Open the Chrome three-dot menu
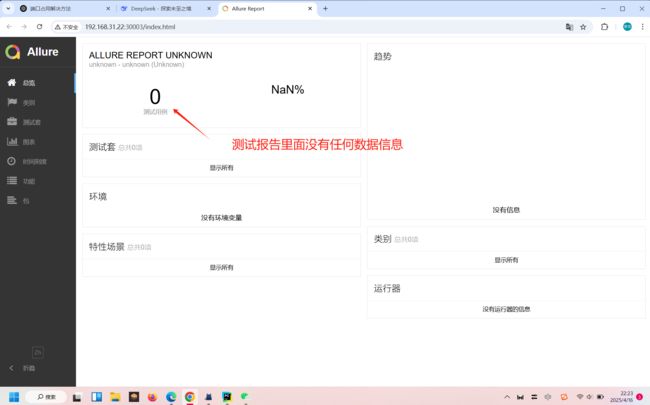 [x=643, y=27]
